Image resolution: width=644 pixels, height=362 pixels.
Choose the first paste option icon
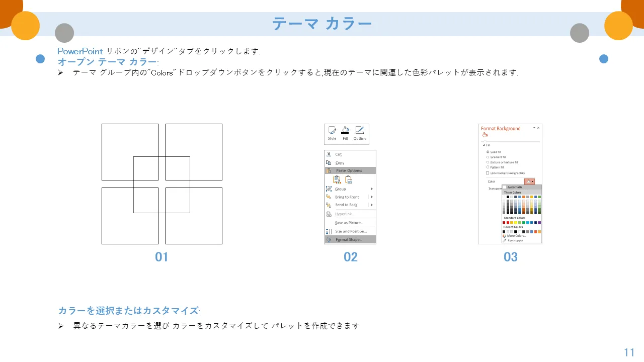(336, 179)
